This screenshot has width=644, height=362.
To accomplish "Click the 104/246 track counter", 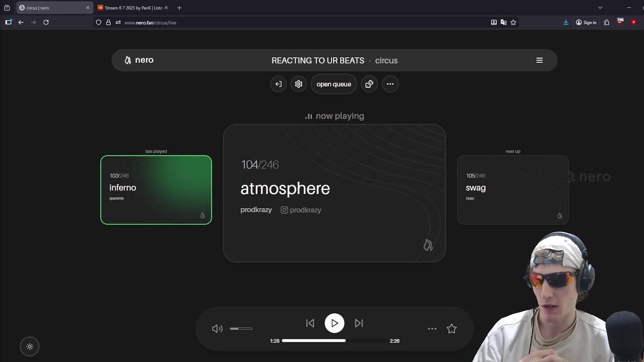I will point(260,164).
